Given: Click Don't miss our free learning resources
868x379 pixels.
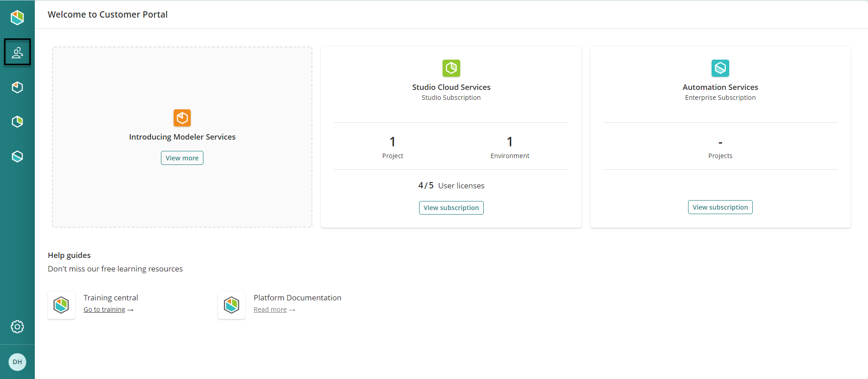Looking at the screenshot, I should 115,269.
